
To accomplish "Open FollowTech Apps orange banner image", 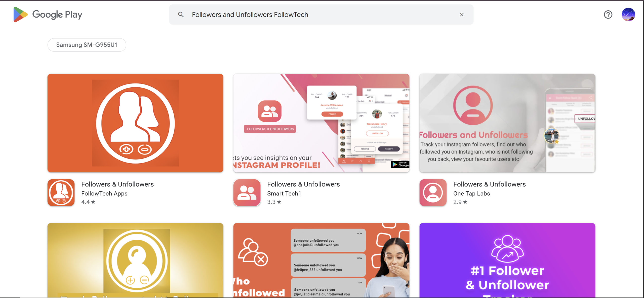I will [135, 123].
